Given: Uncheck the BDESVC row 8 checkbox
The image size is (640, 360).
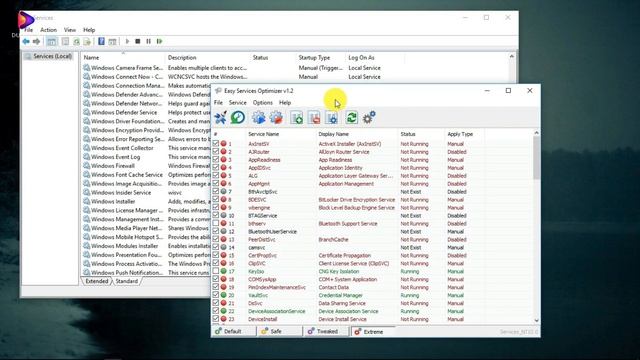Looking at the screenshot, I should (x=216, y=200).
